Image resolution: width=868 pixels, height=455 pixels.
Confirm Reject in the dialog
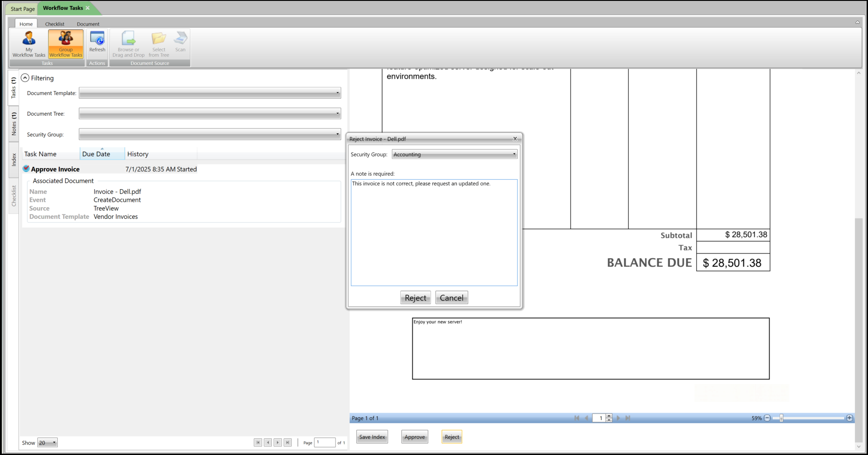[415, 298]
